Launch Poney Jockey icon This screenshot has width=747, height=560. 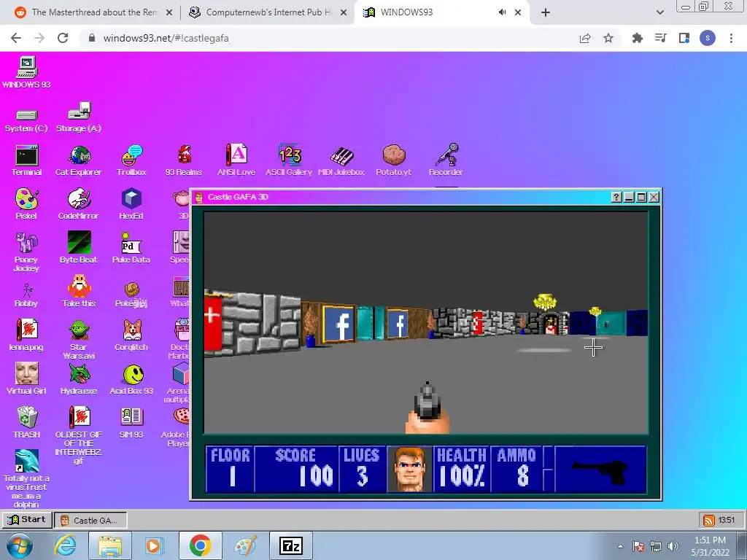[x=26, y=252]
